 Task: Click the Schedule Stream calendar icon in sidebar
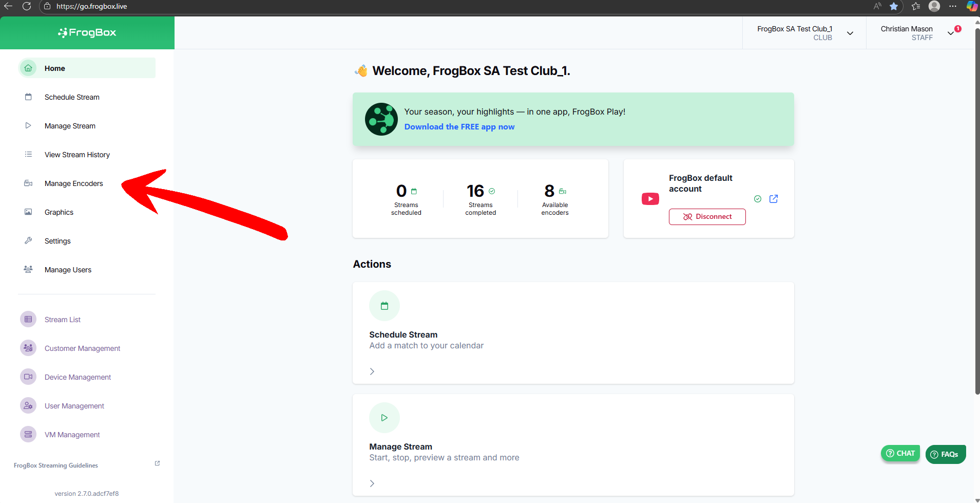28,97
